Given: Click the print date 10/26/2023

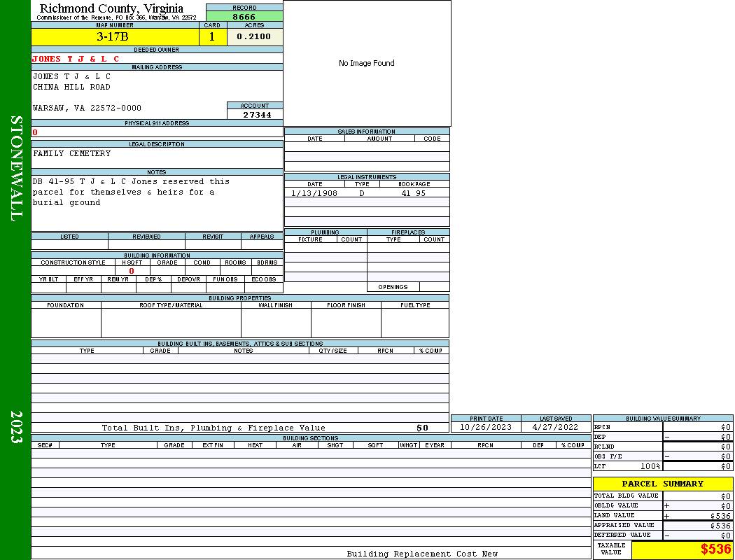Looking at the screenshot, I should pyautogui.click(x=486, y=427).
